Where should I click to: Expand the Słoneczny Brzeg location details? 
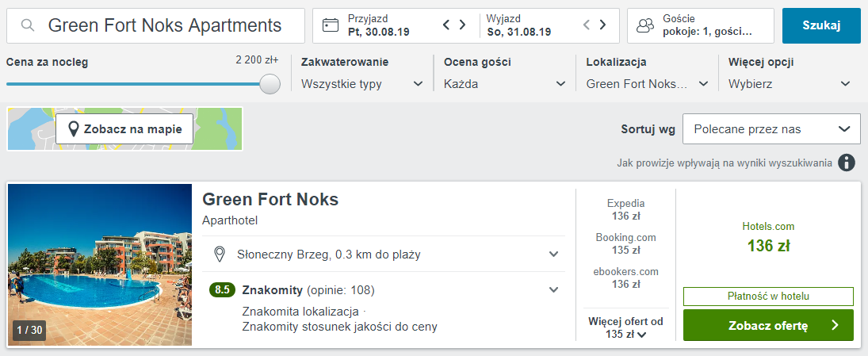(384, 255)
